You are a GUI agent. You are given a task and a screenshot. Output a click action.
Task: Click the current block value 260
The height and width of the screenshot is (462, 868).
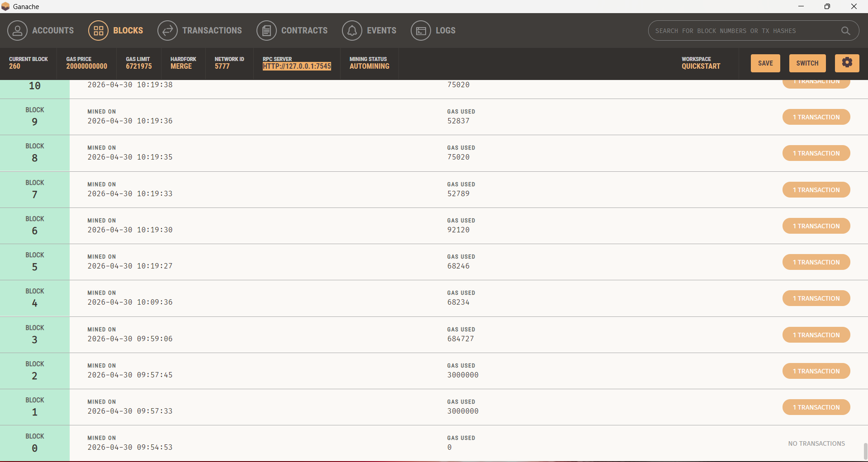[14, 66]
